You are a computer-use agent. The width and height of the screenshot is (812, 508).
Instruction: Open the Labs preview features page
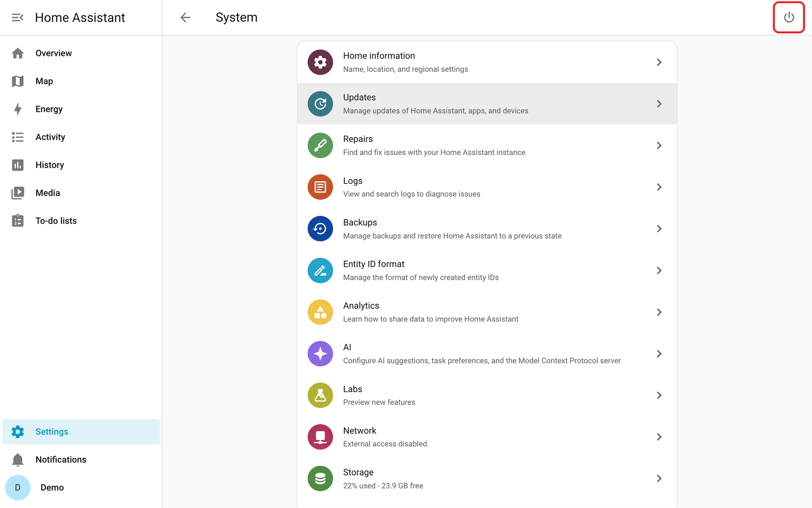[x=487, y=395]
